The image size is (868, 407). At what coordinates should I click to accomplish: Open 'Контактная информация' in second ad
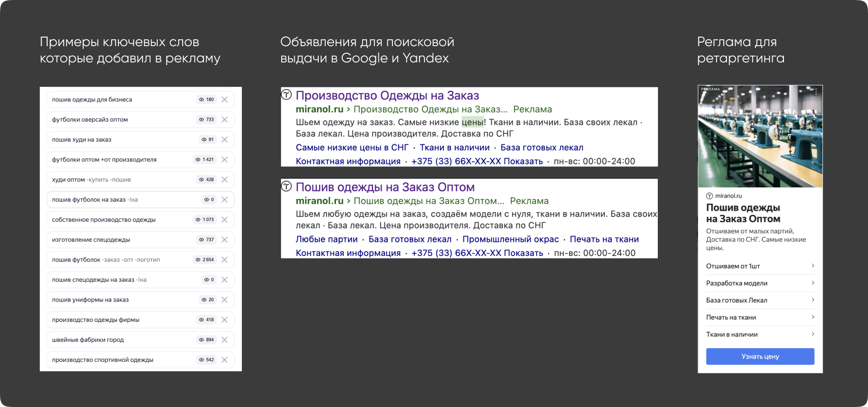click(x=348, y=253)
